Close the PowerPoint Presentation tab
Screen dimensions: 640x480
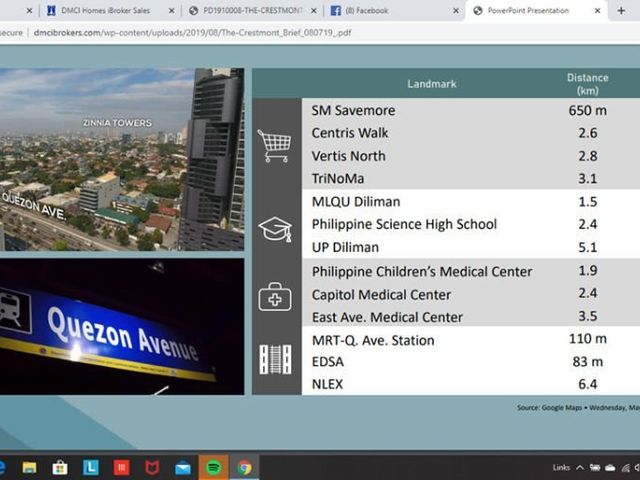(x=598, y=11)
